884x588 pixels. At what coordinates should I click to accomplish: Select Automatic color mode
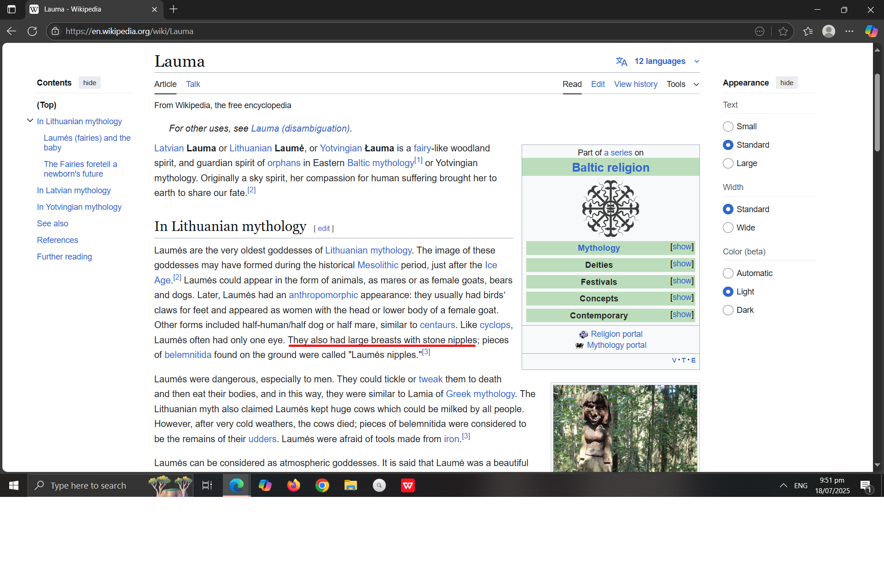pyautogui.click(x=728, y=273)
